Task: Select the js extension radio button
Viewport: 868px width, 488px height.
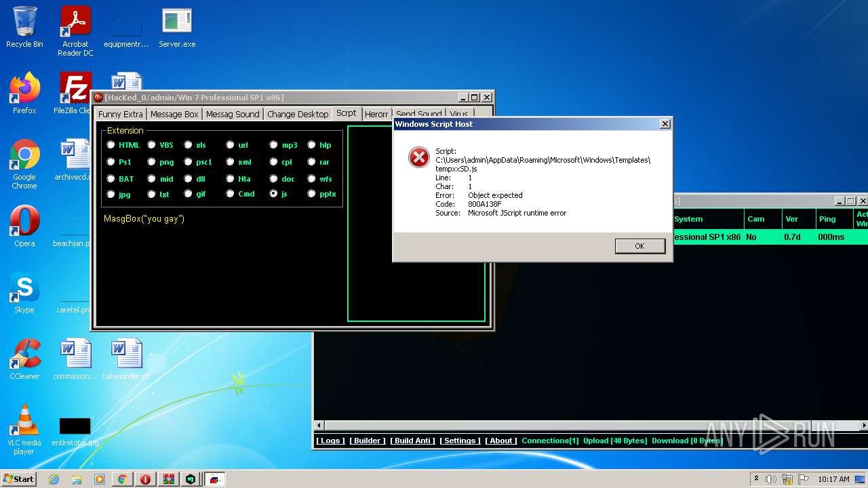Action: pyautogui.click(x=273, y=194)
